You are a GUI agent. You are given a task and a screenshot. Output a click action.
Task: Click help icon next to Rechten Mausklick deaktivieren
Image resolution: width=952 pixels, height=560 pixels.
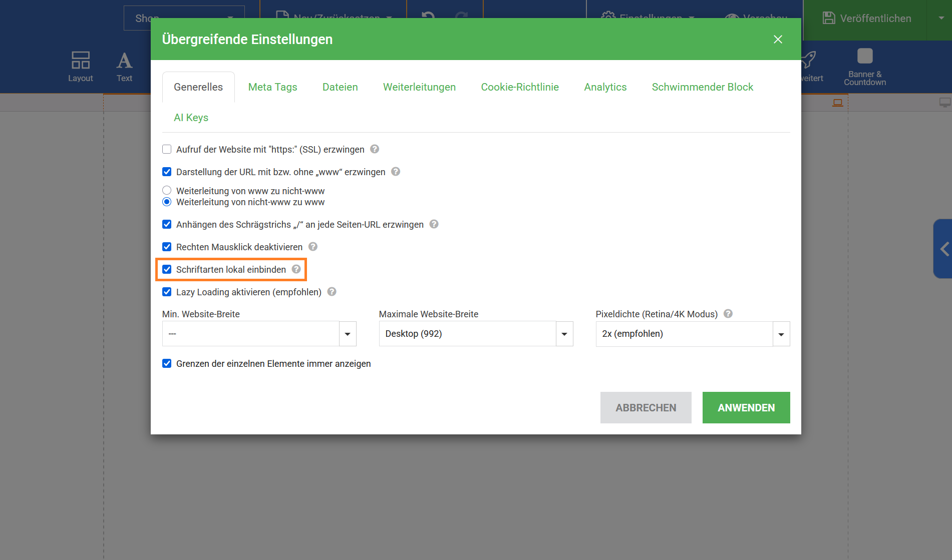[x=313, y=247]
